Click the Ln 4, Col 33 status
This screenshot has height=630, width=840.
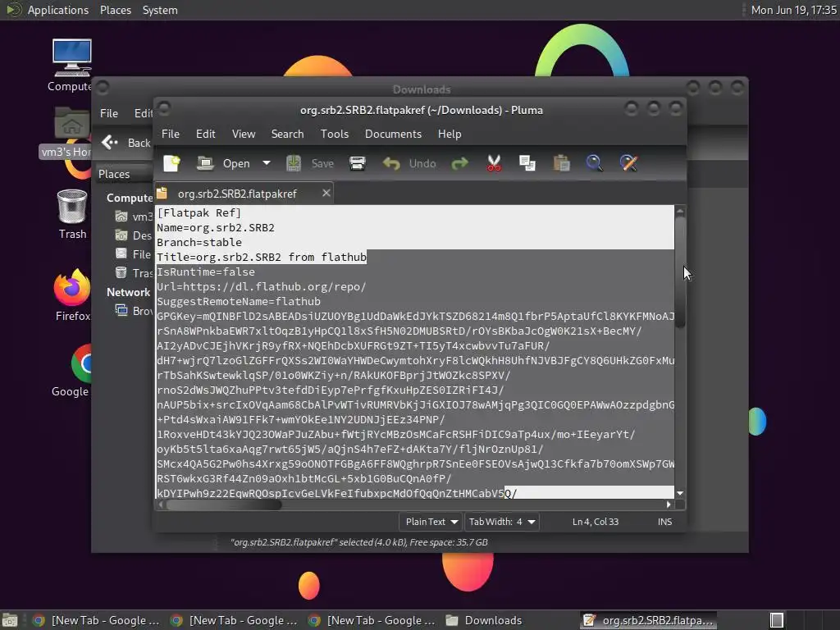click(x=596, y=522)
